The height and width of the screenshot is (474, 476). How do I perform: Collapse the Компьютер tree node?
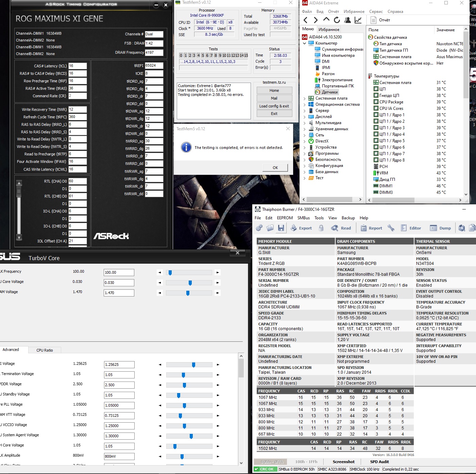click(x=304, y=43)
